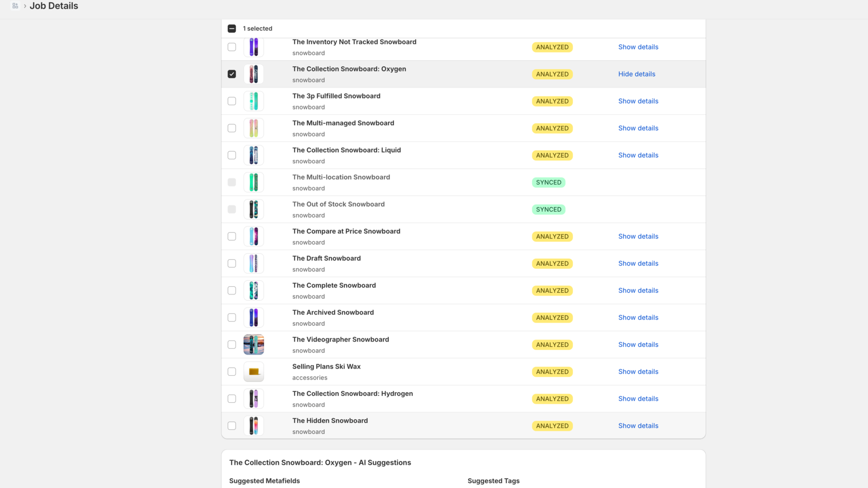Show details for The Inventory Not Tracked Snowboard
The image size is (868, 488).
click(638, 47)
